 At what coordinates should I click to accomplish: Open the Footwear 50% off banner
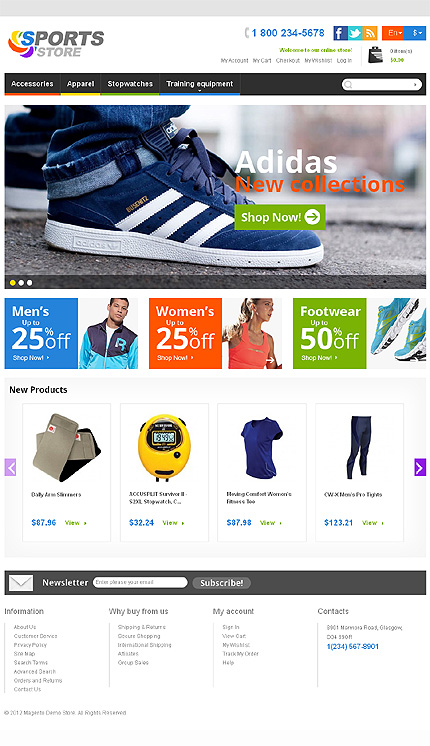359,334
